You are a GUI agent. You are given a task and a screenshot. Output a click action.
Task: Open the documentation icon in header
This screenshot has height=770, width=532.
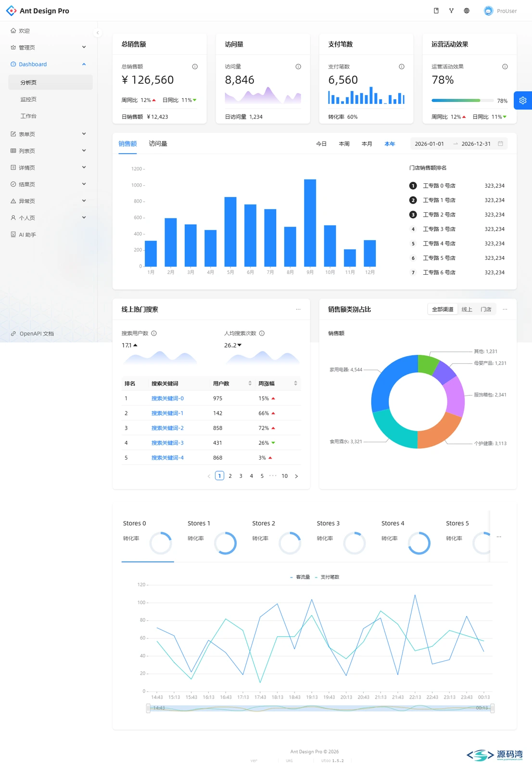coord(436,11)
